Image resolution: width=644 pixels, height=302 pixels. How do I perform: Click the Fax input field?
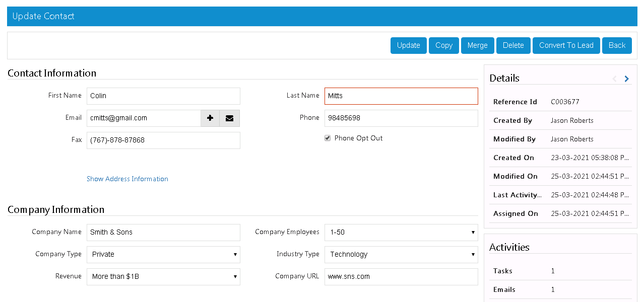pyautogui.click(x=163, y=140)
